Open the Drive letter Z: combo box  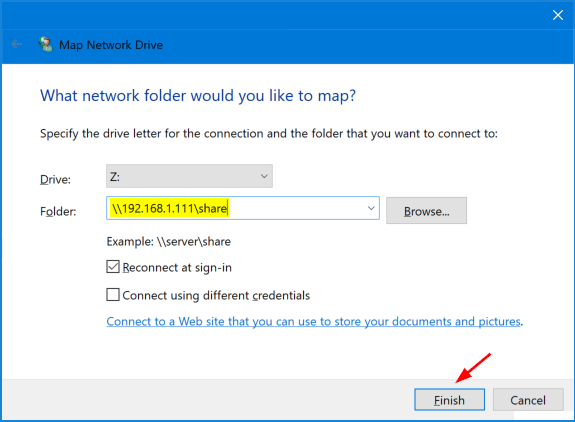pos(189,176)
